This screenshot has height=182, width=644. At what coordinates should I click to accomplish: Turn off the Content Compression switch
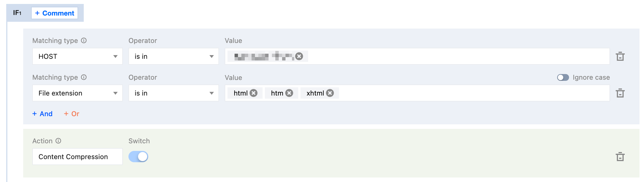tap(138, 157)
